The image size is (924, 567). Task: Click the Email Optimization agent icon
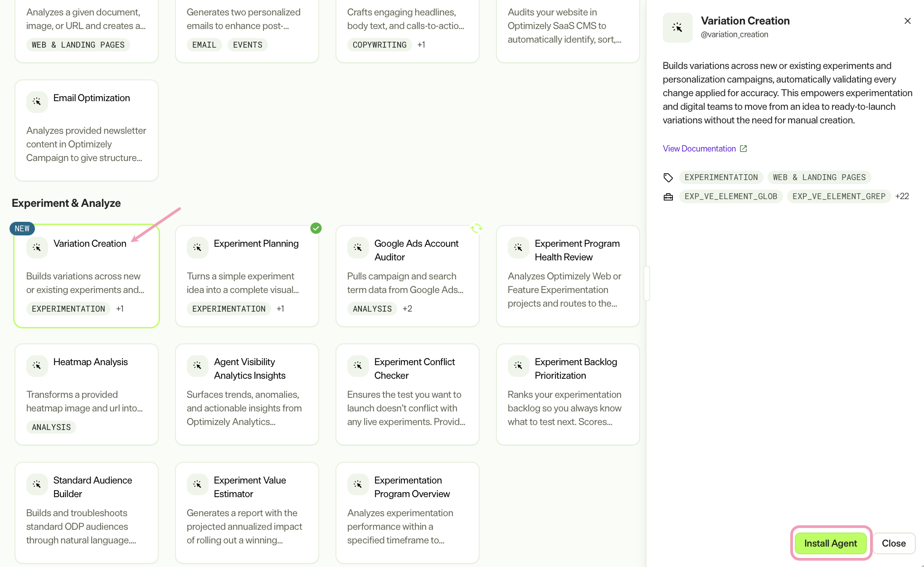click(x=37, y=102)
